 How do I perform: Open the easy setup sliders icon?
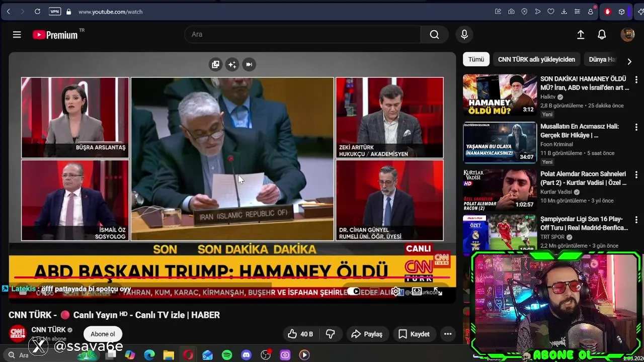tap(577, 12)
